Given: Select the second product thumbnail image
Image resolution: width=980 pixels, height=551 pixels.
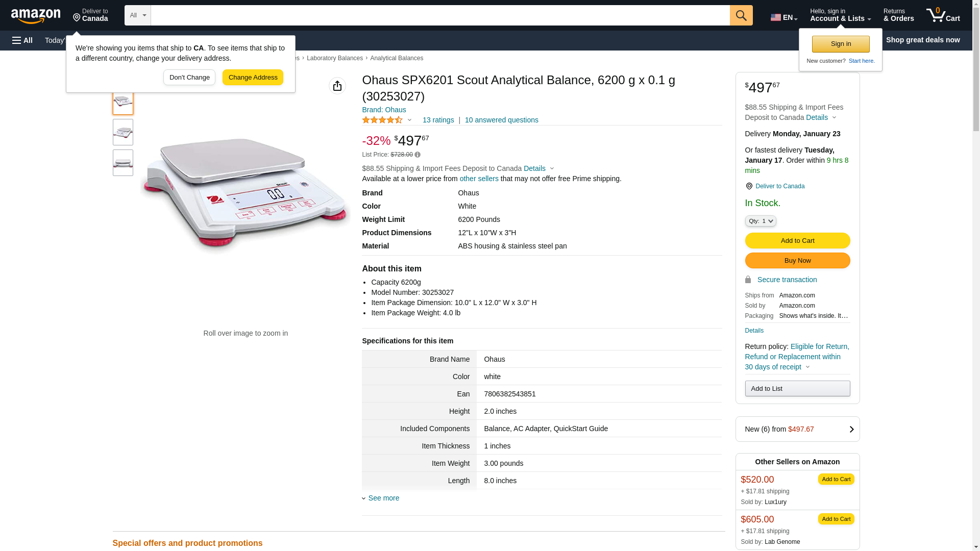Looking at the screenshot, I should click(x=123, y=132).
